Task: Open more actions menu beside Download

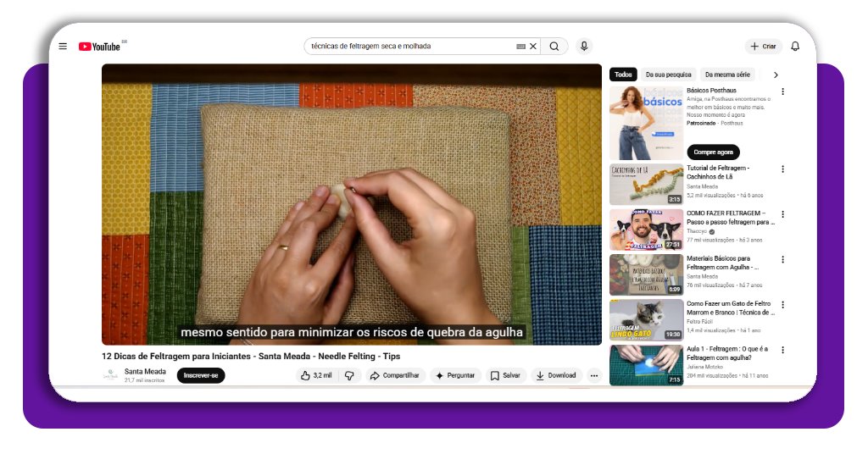Action: [x=594, y=375]
